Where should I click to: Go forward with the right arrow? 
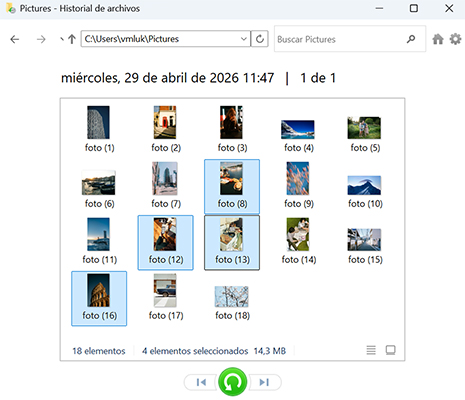(x=41, y=40)
